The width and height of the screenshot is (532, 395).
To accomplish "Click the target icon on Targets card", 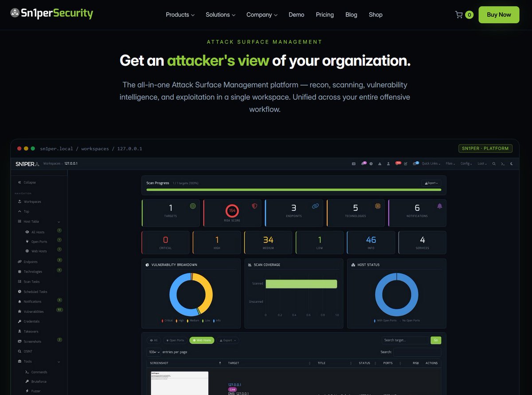I will pyautogui.click(x=192, y=206).
